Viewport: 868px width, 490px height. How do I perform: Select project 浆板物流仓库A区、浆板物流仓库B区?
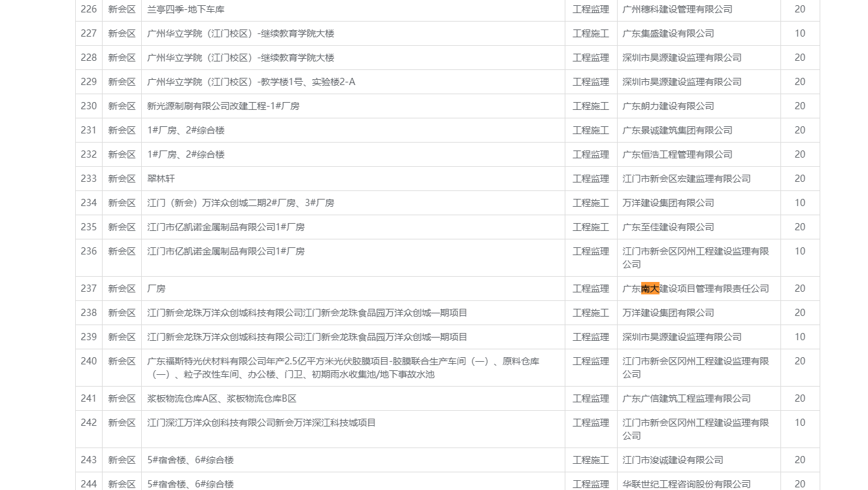click(x=222, y=398)
